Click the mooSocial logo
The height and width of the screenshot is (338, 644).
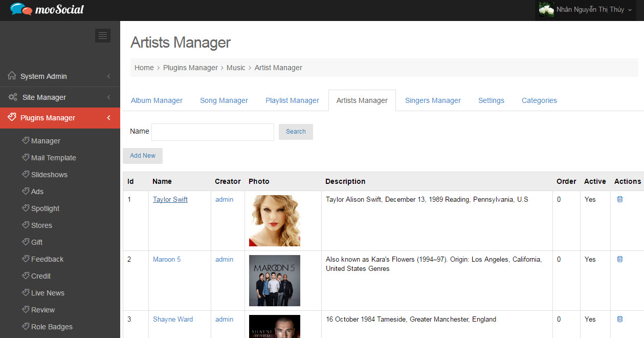pos(47,9)
